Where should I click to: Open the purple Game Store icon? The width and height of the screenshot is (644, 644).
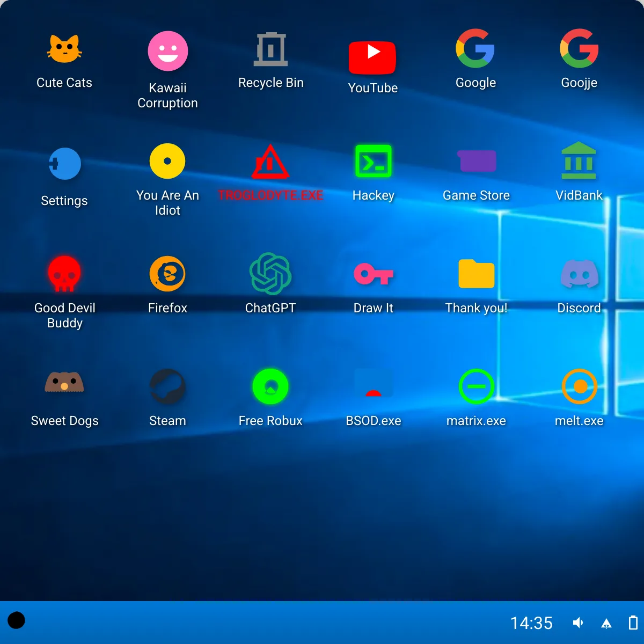click(477, 161)
